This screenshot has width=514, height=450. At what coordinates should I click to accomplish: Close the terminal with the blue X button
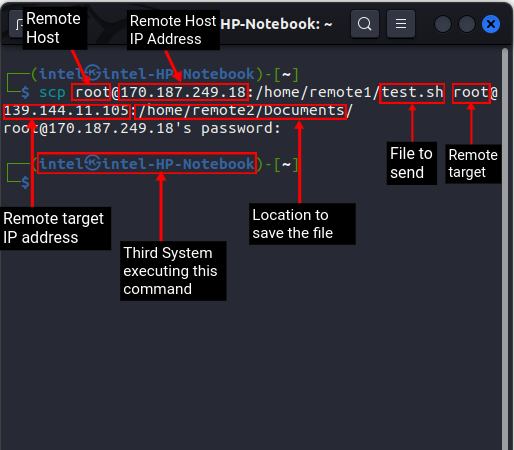[491, 24]
